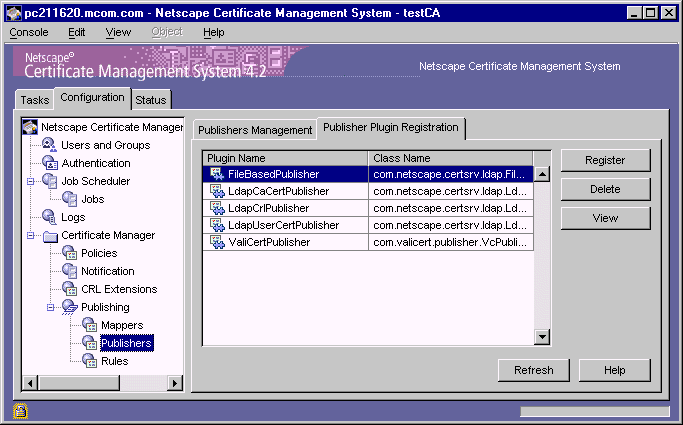Click the Policies node icon
This screenshot has width=683, height=425.
click(70, 253)
